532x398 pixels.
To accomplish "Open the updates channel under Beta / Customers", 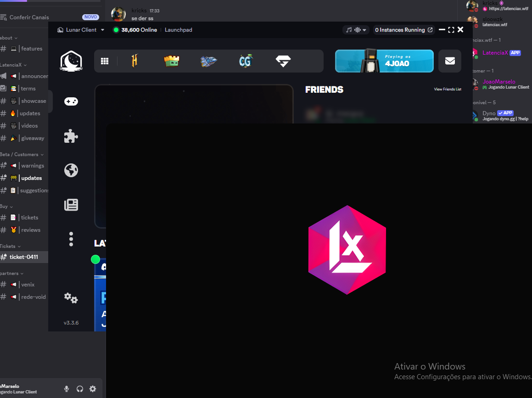I will pos(24,178).
